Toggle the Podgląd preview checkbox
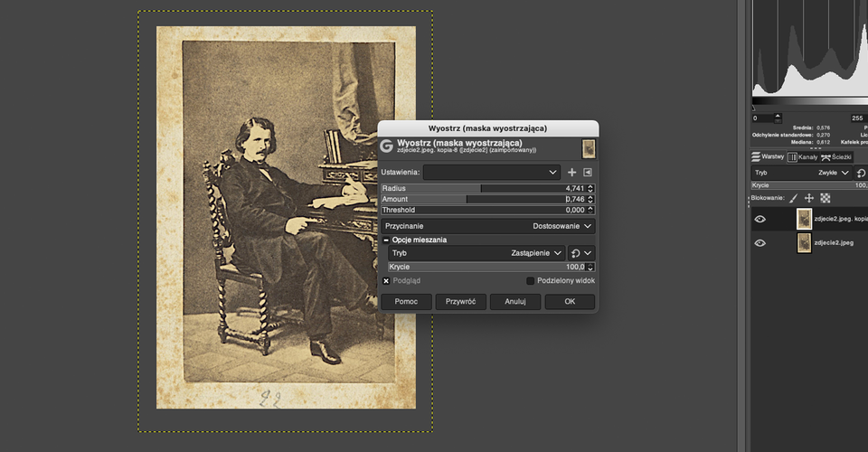The width and height of the screenshot is (868, 452). pos(386,281)
